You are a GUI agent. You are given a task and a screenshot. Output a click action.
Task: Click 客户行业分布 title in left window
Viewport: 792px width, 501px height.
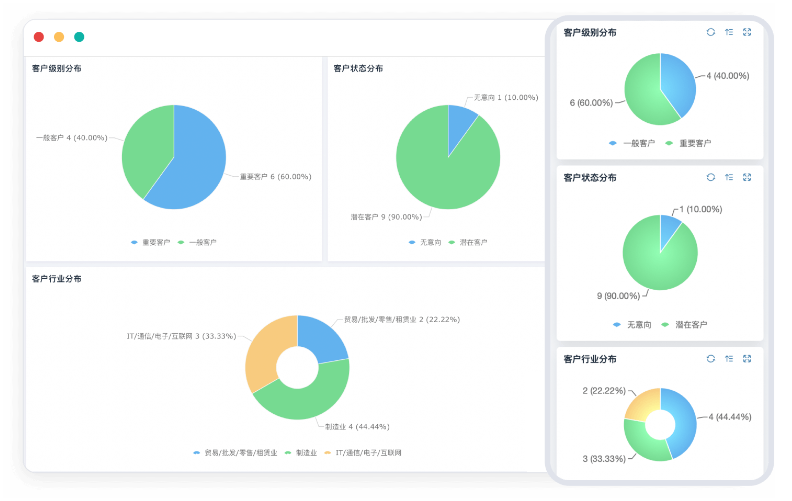pyautogui.click(x=57, y=279)
